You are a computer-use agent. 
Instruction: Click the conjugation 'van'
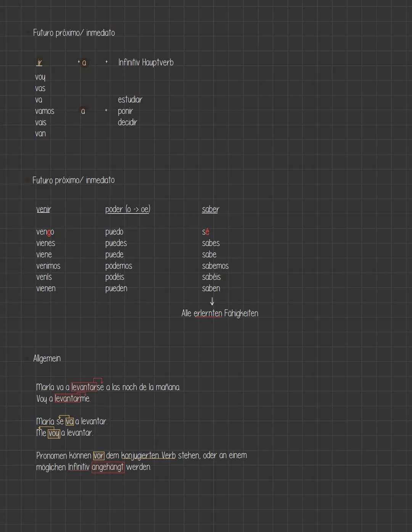point(40,134)
